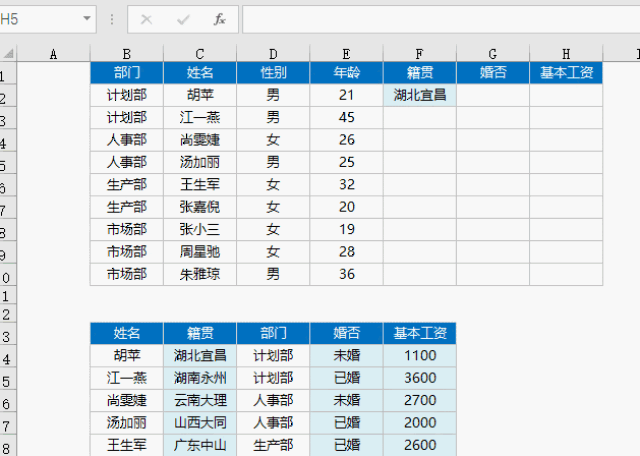
Task: Click the 姓名 header in the lower table
Action: [x=127, y=333]
